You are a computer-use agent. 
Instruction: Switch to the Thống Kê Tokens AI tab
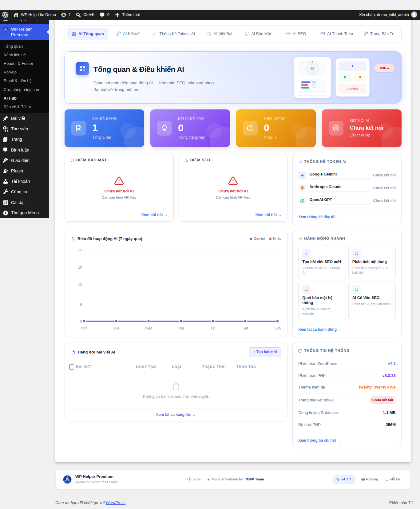point(174,34)
